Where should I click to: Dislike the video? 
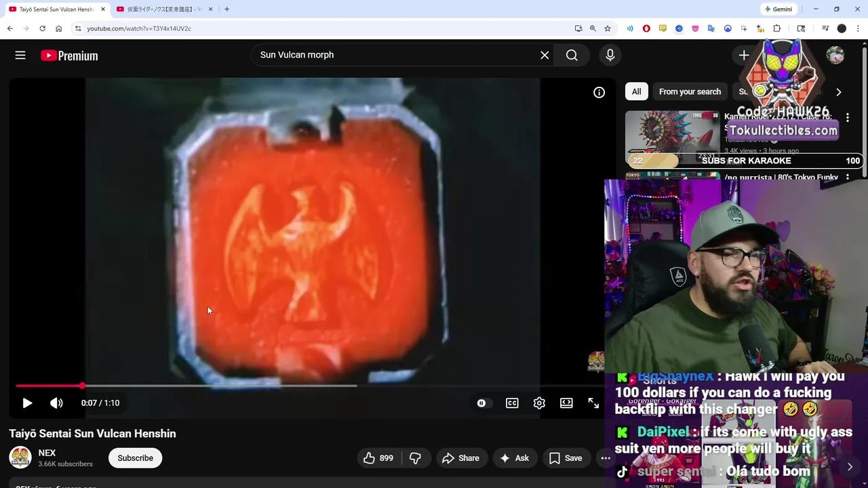415,458
